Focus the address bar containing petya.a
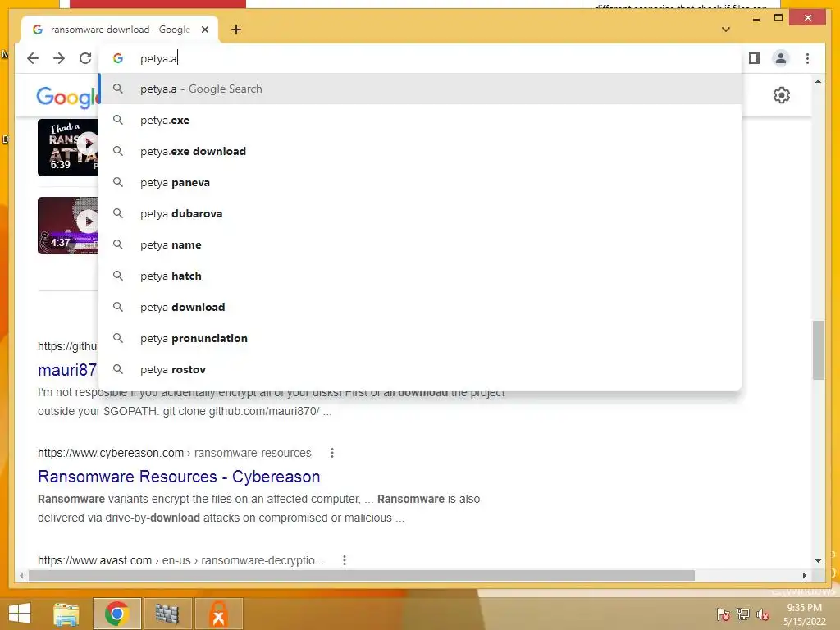840x630 pixels. point(421,58)
